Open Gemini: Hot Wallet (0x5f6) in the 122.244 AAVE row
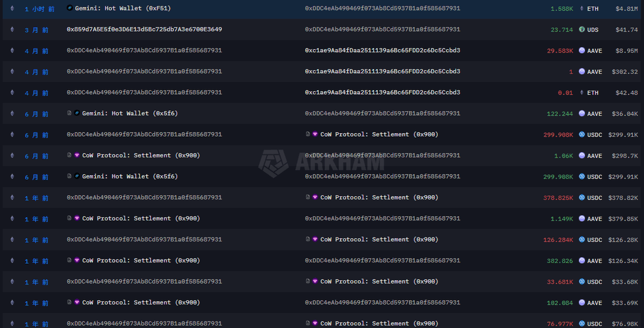Screen dimensions: 644x328 pos(130,114)
